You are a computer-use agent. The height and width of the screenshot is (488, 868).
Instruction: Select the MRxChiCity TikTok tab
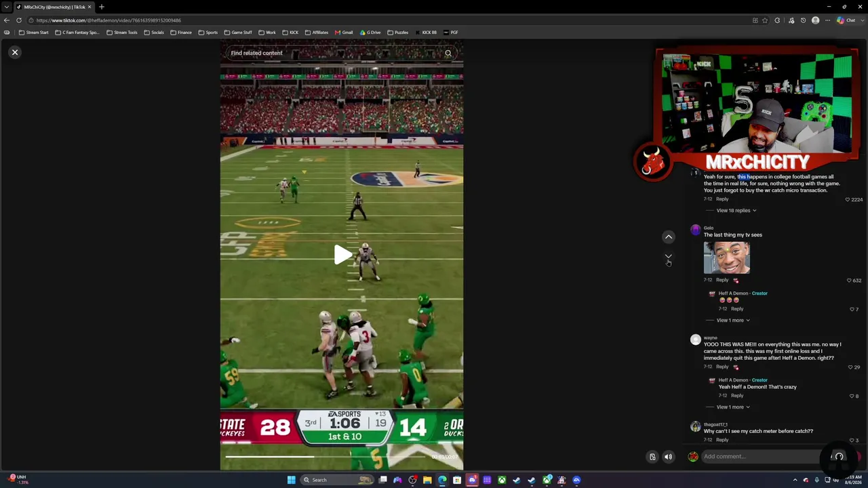tap(54, 7)
